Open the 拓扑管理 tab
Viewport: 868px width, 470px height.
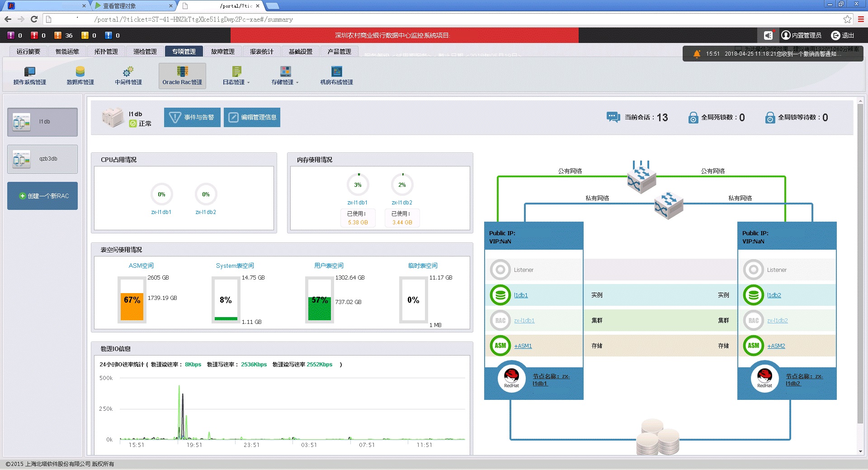pos(106,52)
